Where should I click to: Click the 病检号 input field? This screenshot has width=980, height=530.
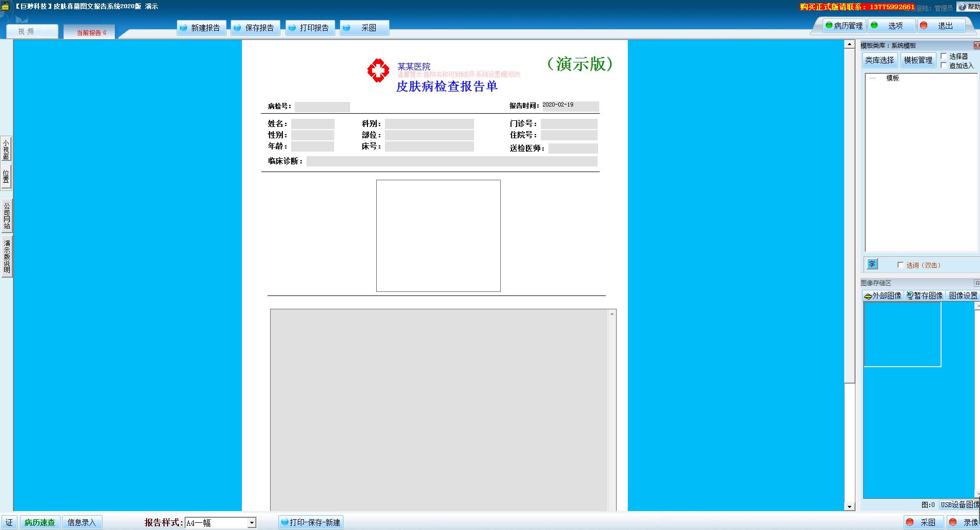coord(322,107)
